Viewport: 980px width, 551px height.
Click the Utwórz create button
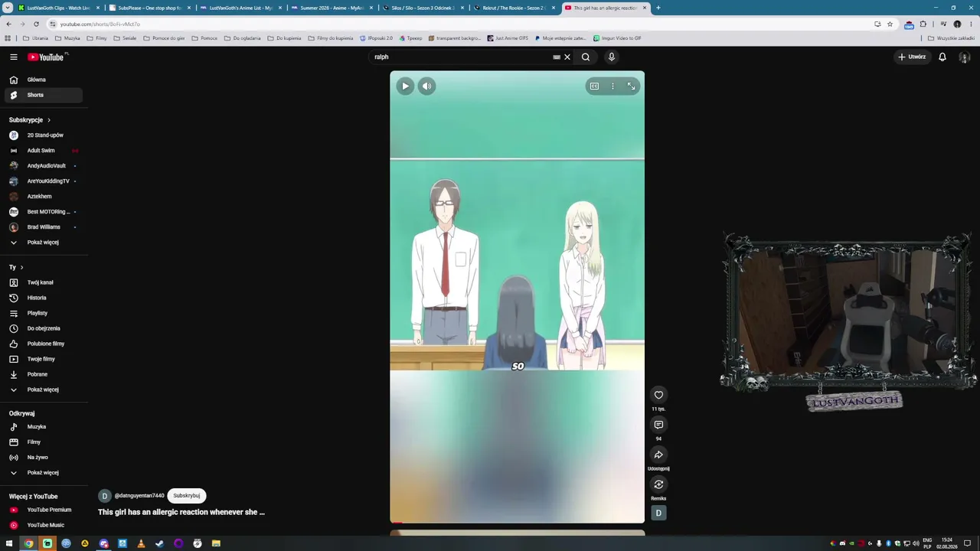[x=912, y=57]
